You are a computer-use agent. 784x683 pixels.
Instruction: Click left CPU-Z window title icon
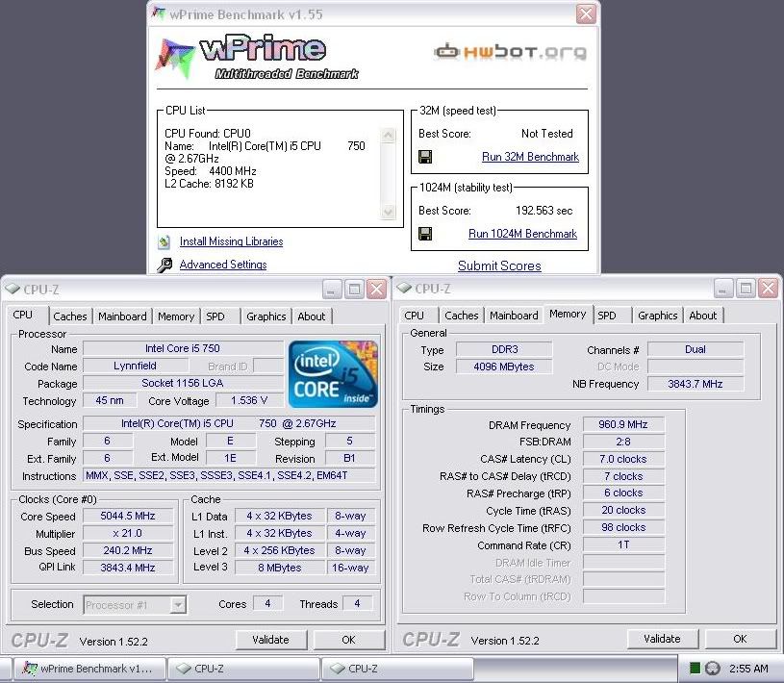point(12,289)
